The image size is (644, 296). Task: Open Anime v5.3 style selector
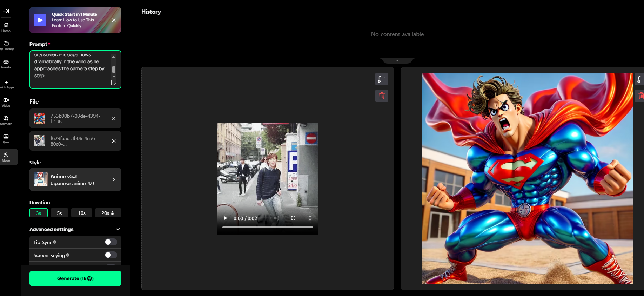tap(75, 179)
